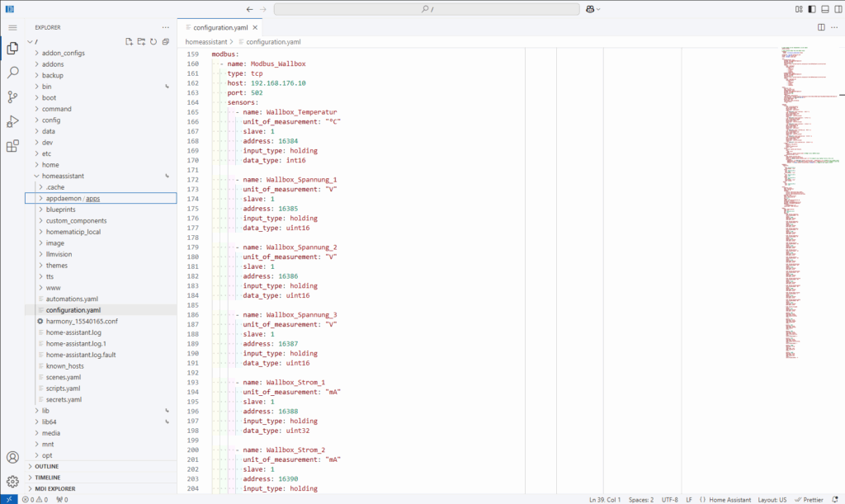
Task: Go back using the navigation arrow
Action: click(x=249, y=9)
